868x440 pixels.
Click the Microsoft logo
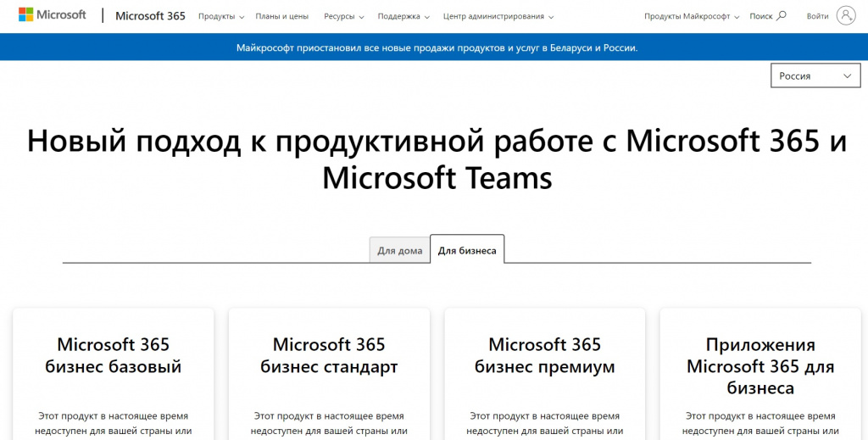52,15
